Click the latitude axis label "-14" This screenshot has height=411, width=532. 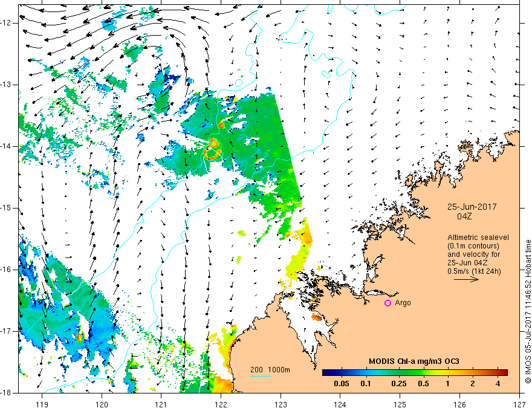point(6,146)
